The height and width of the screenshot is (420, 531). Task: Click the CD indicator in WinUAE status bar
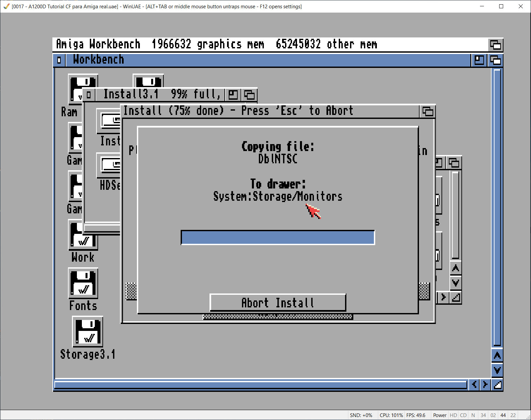click(x=463, y=415)
